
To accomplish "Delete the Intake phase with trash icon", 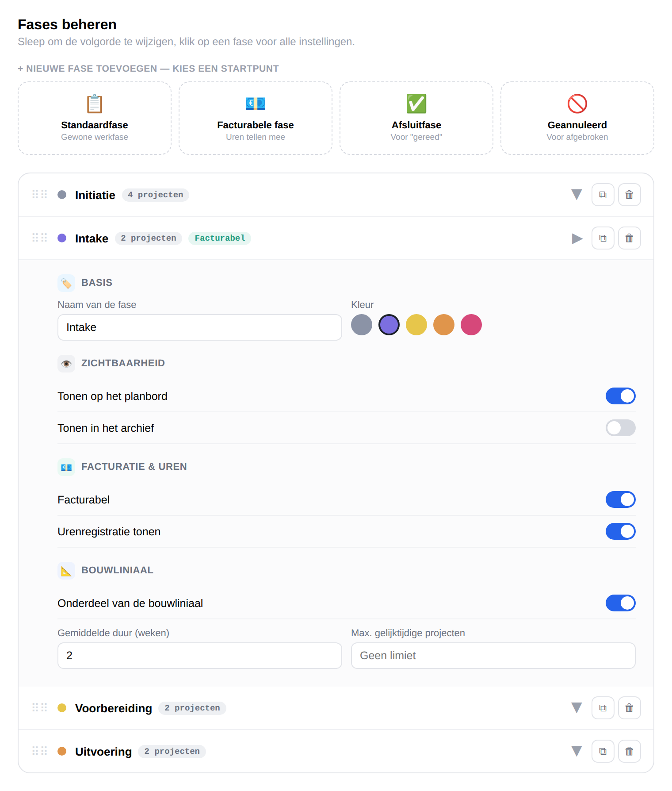I will coord(629,238).
